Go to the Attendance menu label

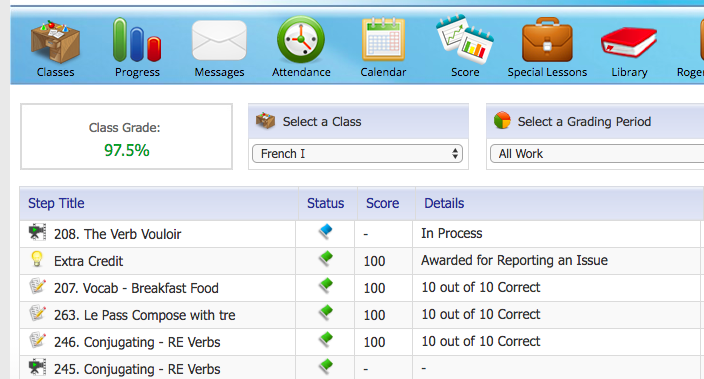(301, 72)
